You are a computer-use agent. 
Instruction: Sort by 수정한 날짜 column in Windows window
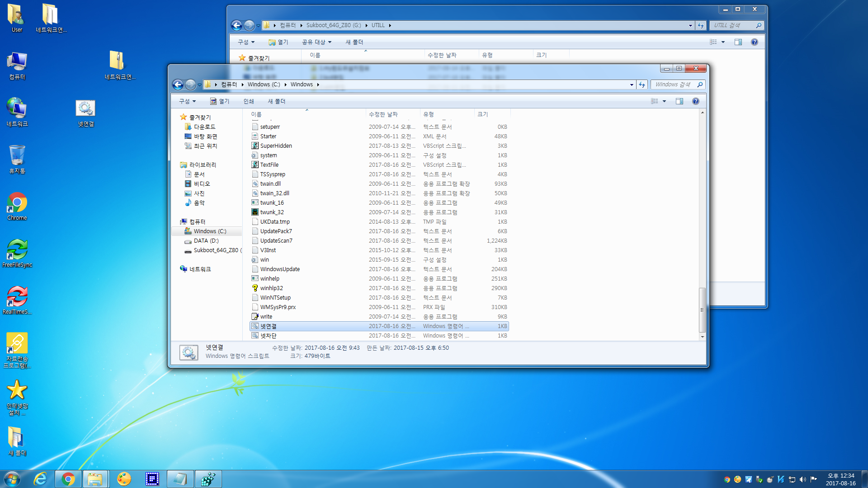click(392, 114)
